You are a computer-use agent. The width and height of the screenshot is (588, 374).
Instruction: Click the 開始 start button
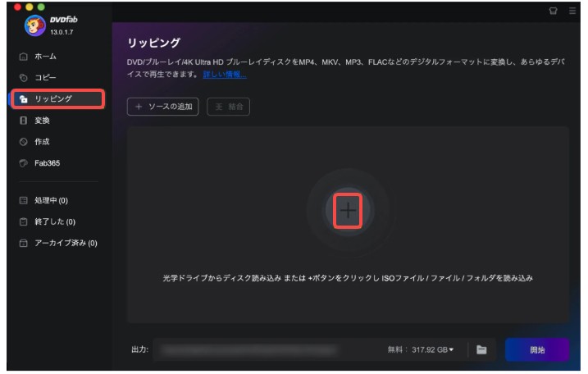click(537, 349)
